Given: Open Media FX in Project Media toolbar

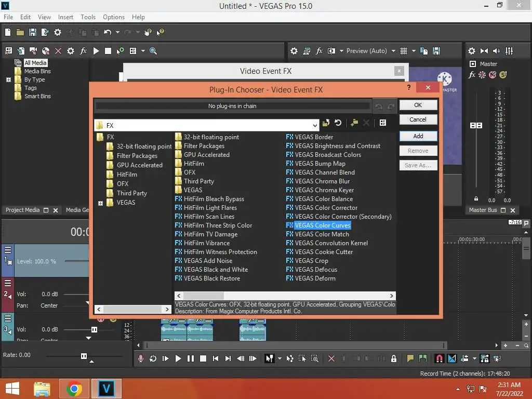Looking at the screenshot, I should coord(83,51).
